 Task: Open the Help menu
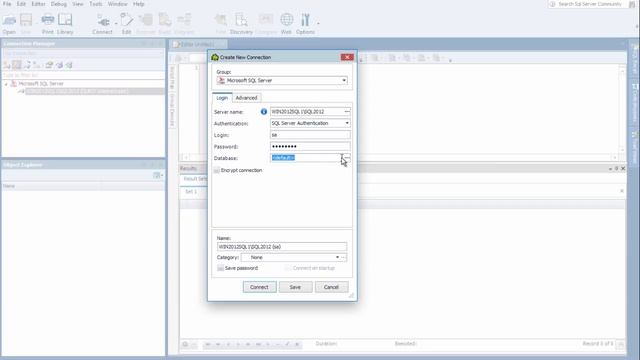click(138, 4)
